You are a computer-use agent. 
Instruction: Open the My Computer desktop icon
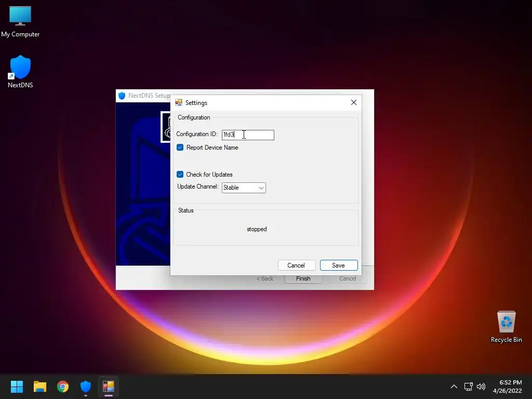[x=20, y=21]
